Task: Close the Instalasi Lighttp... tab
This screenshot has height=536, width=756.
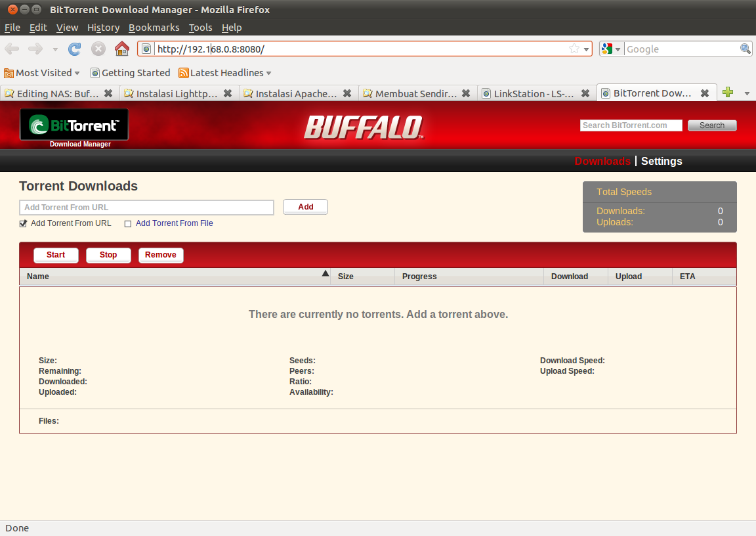Action: tap(228, 93)
